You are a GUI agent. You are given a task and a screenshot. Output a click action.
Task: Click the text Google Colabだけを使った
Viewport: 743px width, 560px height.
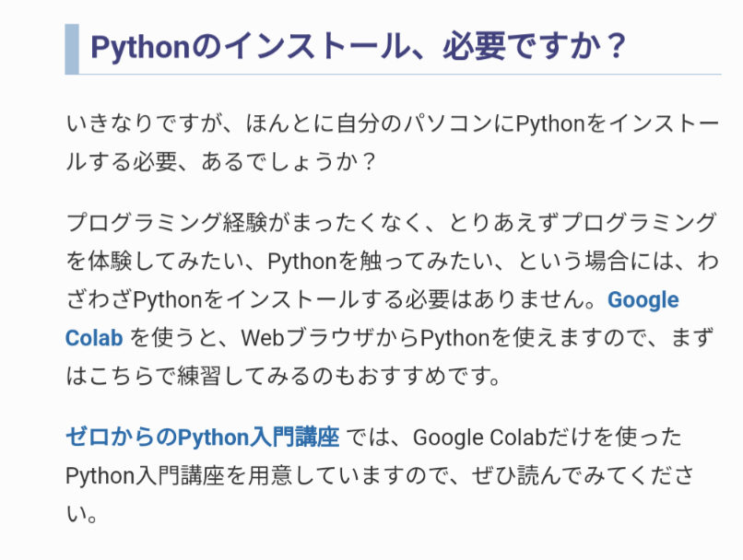point(547,437)
